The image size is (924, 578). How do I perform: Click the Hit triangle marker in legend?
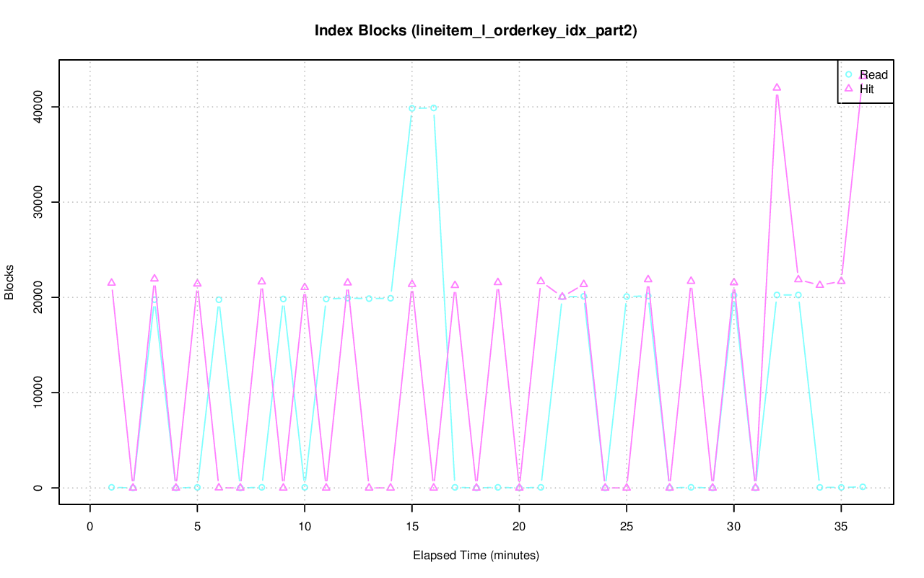click(x=849, y=88)
